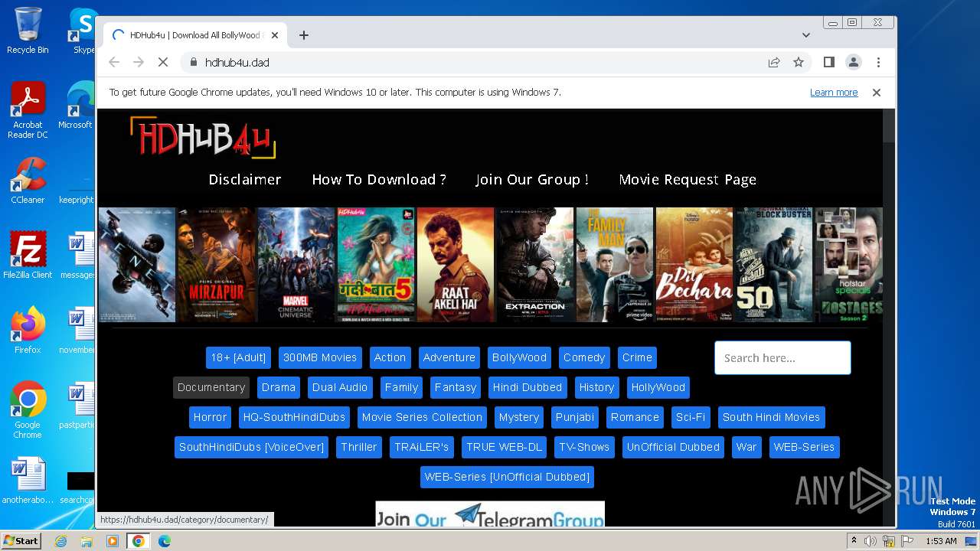Launch Firefox from the desktop
This screenshot has width=980, height=551.
click(28, 331)
